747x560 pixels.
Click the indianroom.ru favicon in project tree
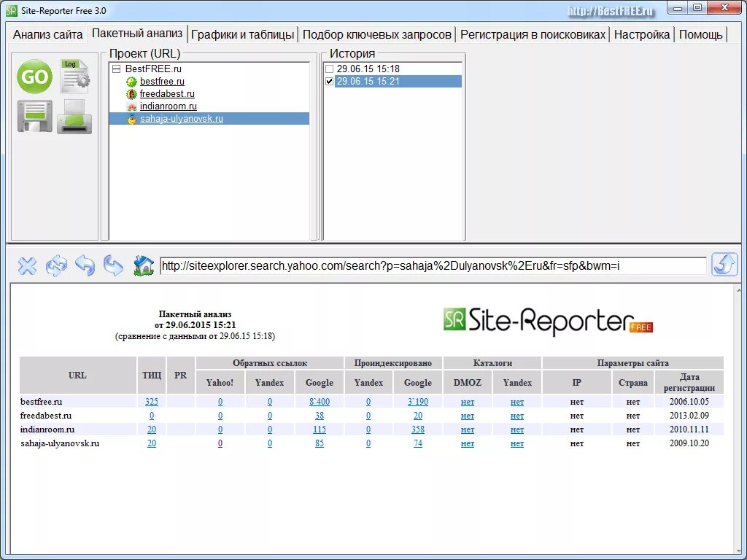coord(131,106)
